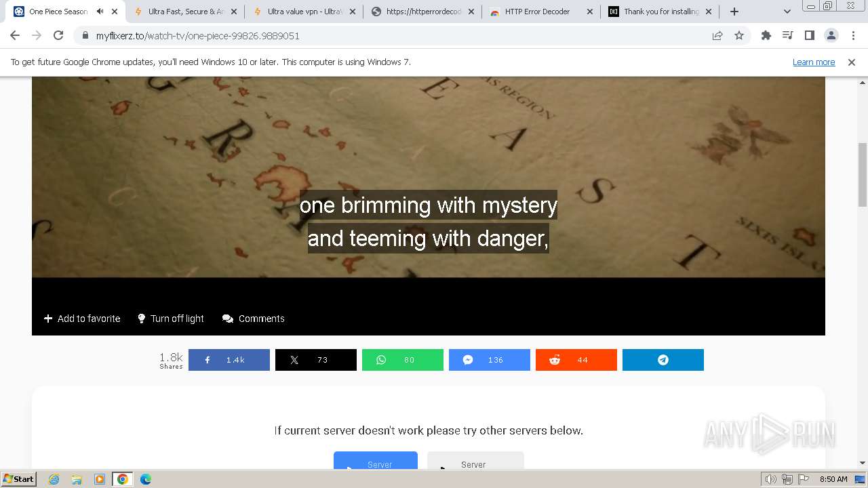Mute the One Piece Season tab audio
Screen dimensions: 868x488
click(100, 12)
